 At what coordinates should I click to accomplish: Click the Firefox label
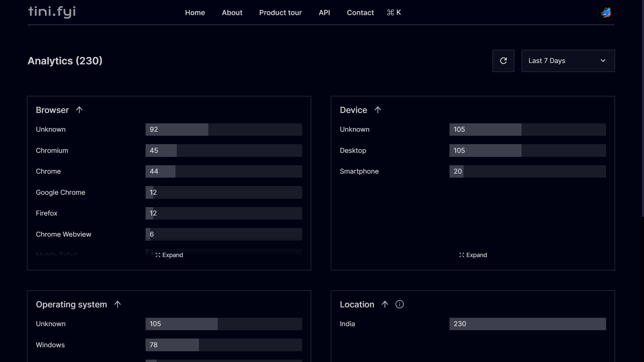pos(47,213)
